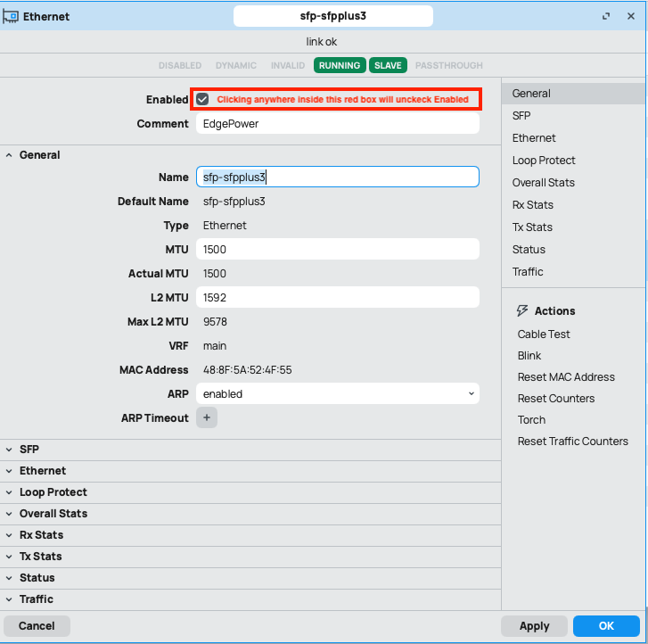Click the RUNNING status badge

pyautogui.click(x=340, y=65)
